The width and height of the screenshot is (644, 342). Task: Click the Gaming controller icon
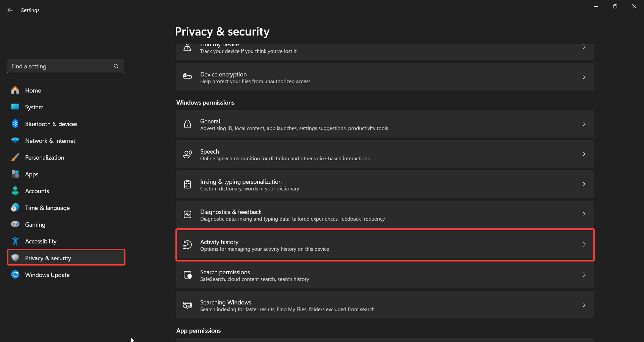coord(15,224)
